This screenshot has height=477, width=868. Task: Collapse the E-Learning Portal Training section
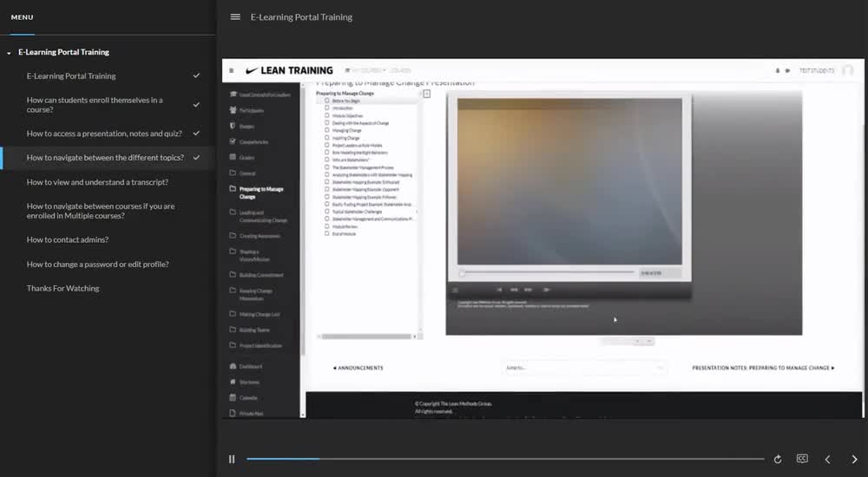[9, 53]
